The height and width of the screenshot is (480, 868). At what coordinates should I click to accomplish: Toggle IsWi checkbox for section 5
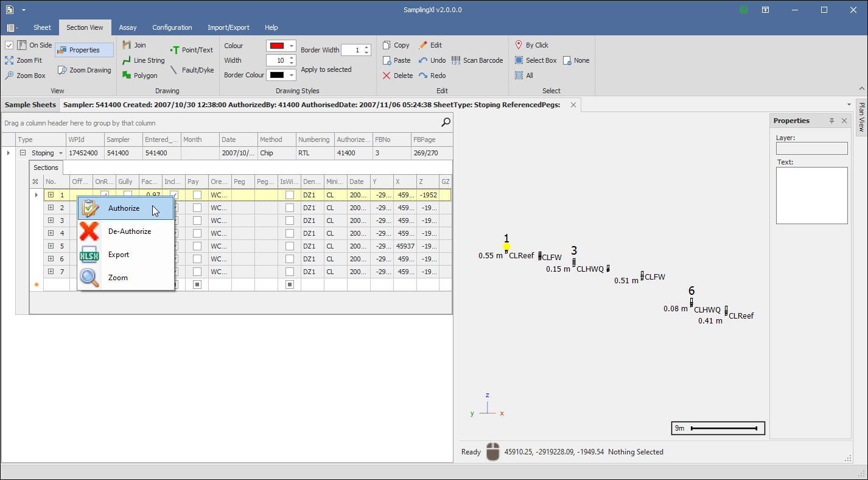pos(290,246)
